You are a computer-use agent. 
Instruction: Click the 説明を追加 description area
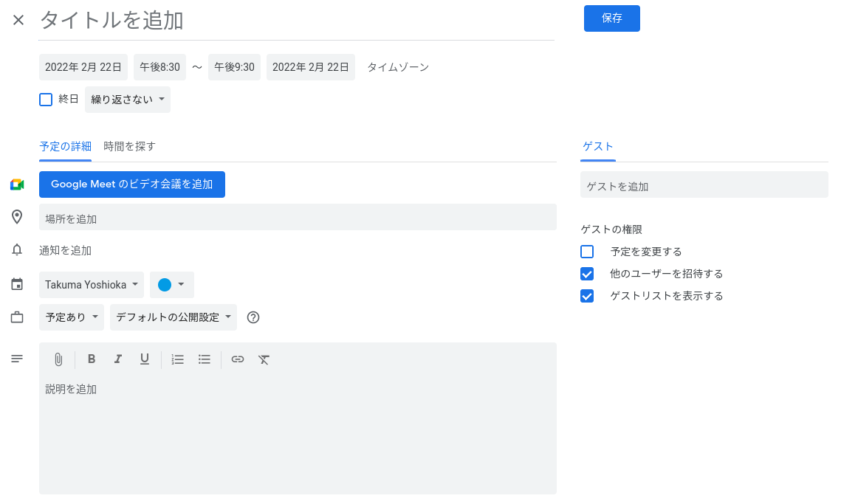298,433
